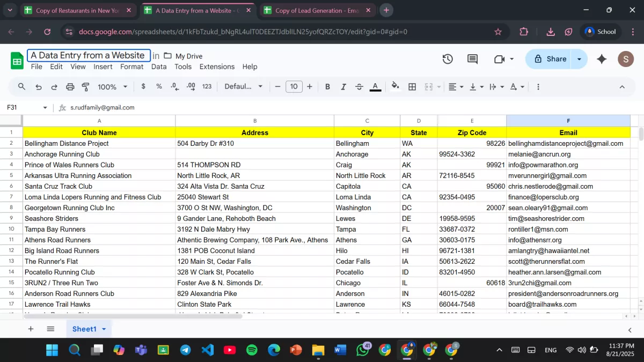Expand the zoom level dropdown showing 100%
This screenshot has height=362, width=644.
(112, 86)
